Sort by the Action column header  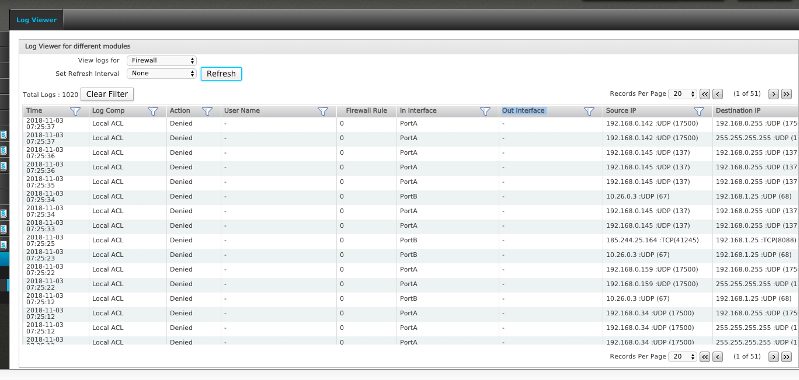pos(180,111)
